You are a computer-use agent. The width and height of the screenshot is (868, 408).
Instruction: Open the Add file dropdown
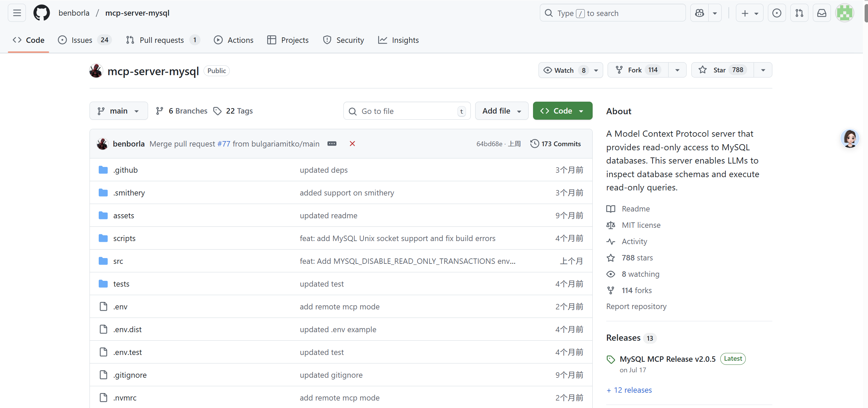(501, 111)
